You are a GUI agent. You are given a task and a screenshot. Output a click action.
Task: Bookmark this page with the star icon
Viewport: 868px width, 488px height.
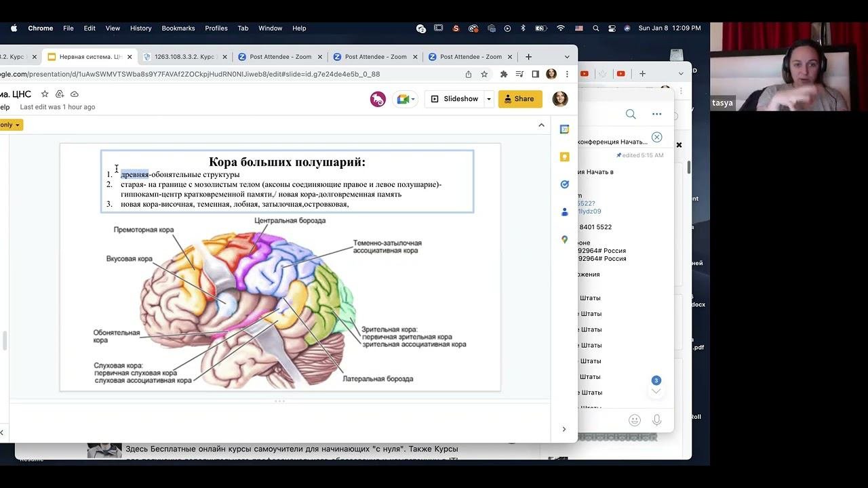[x=484, y=74]
